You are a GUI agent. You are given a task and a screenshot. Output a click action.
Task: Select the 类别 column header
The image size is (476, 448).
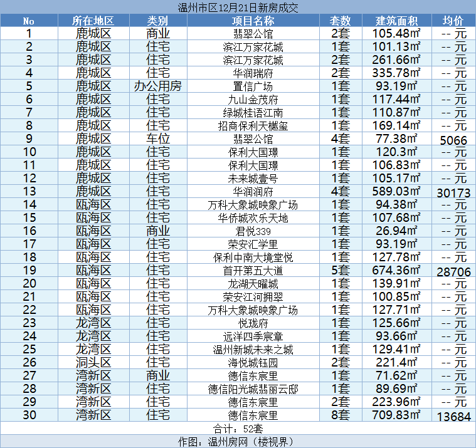[157, 21]
